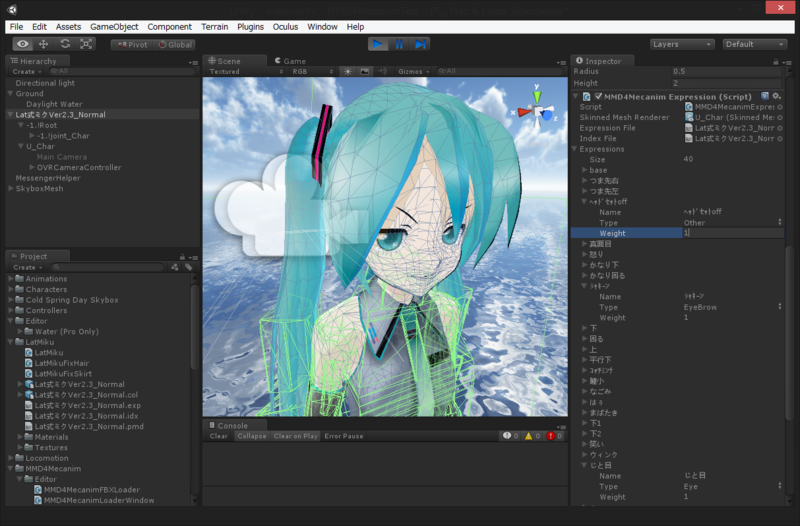Expand OVRCameraController in Hierarchy
This screenshot has height=526, width=800.
click(32, 167)
